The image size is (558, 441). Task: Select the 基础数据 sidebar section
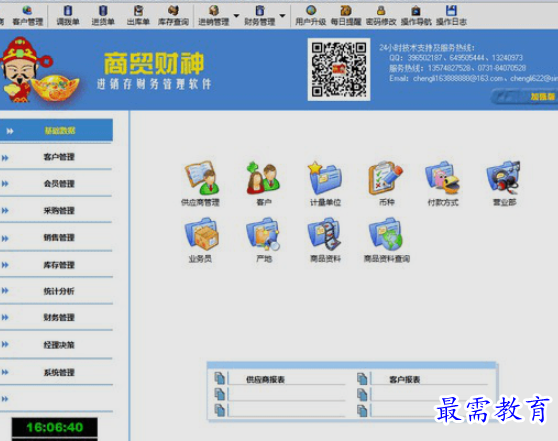coord(56,131)
